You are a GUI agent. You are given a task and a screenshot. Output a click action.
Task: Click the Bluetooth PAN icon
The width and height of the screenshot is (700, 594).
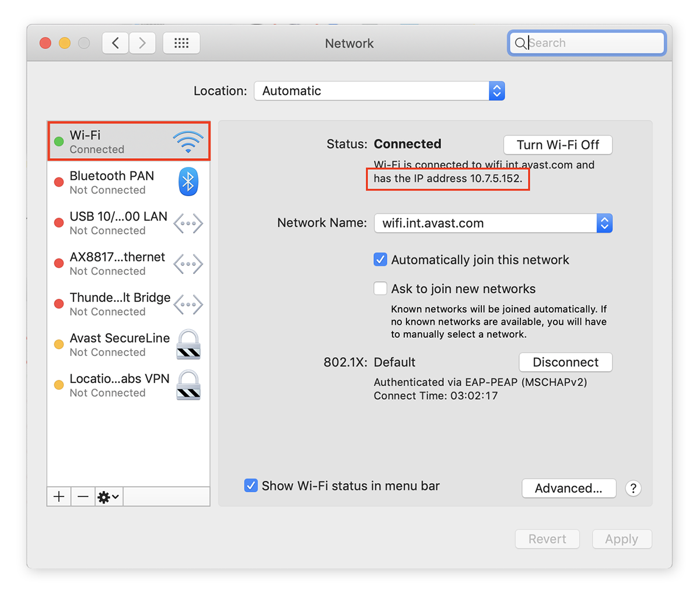(x=188, y=182)
